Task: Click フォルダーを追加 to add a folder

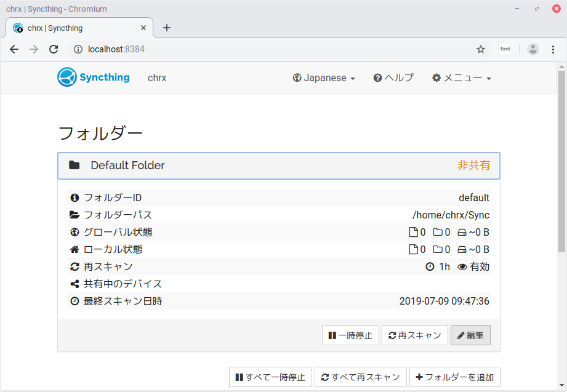Action: point(454,377)
